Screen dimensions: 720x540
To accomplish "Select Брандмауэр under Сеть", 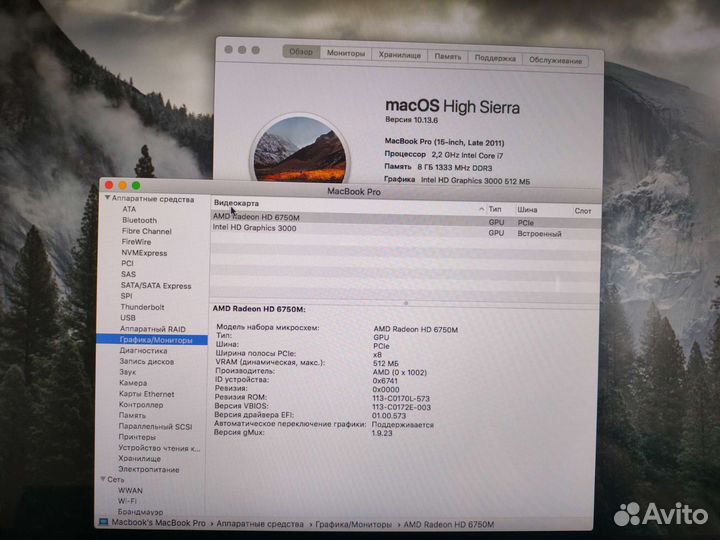I will (140, 511).
